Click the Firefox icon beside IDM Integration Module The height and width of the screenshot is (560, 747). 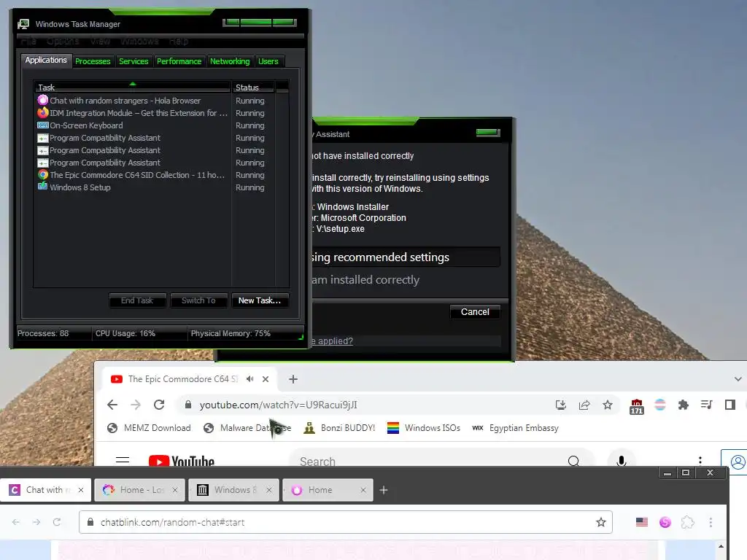[x=43, y=113]
